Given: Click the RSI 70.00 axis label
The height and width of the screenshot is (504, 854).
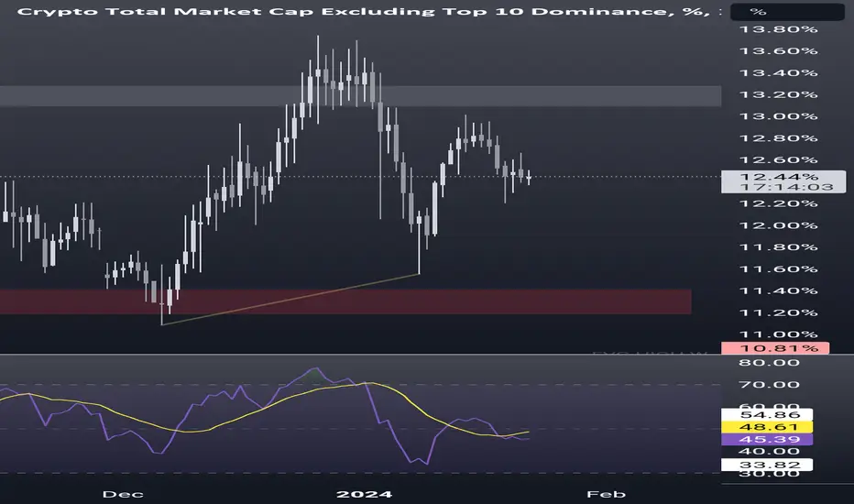Looking at the screenshot, I should [x=769, y=384].
